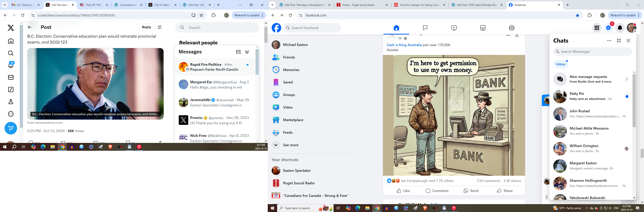644x212 pixels.
Task: Open X Grok icon in sidebar
Action: click(11, 90)
